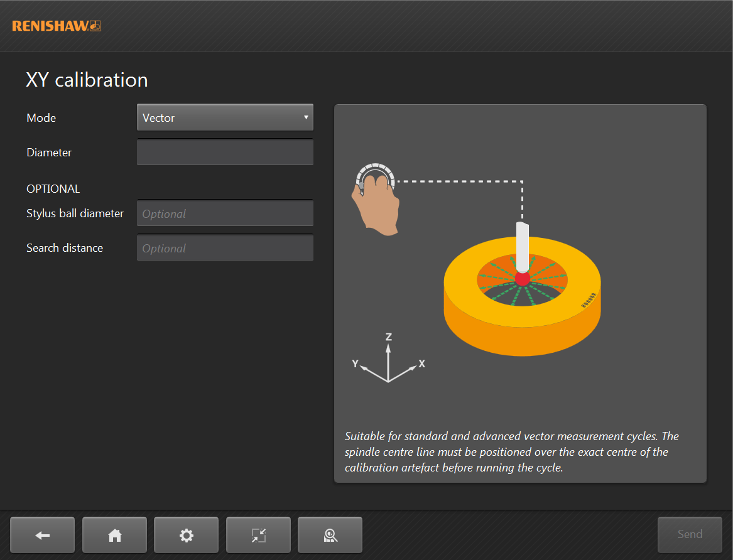Click the exit full-screen arrows icon

point(258,535)
